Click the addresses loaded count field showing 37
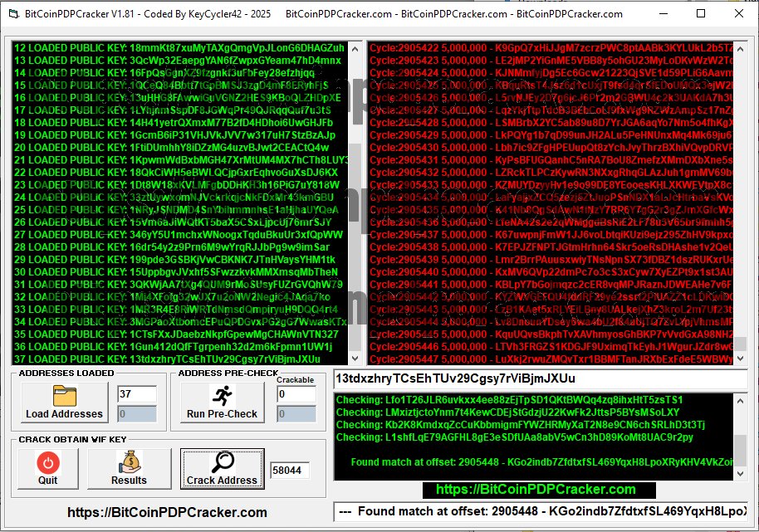This screenshot has width=759, height=532. (x=137, y=393)
